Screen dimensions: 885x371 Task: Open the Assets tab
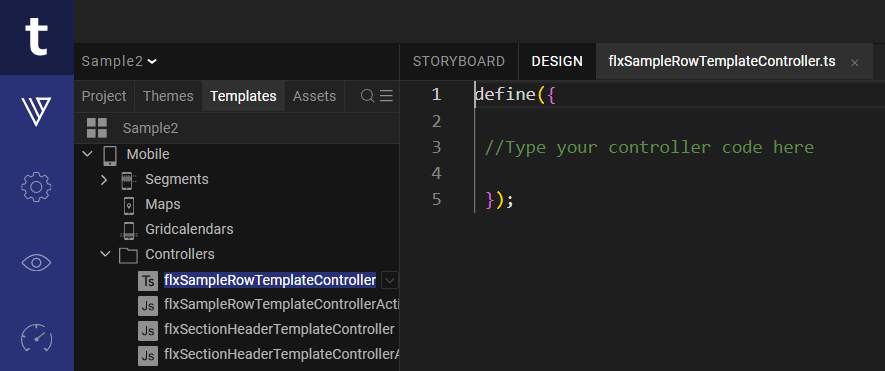coord(314,96)
